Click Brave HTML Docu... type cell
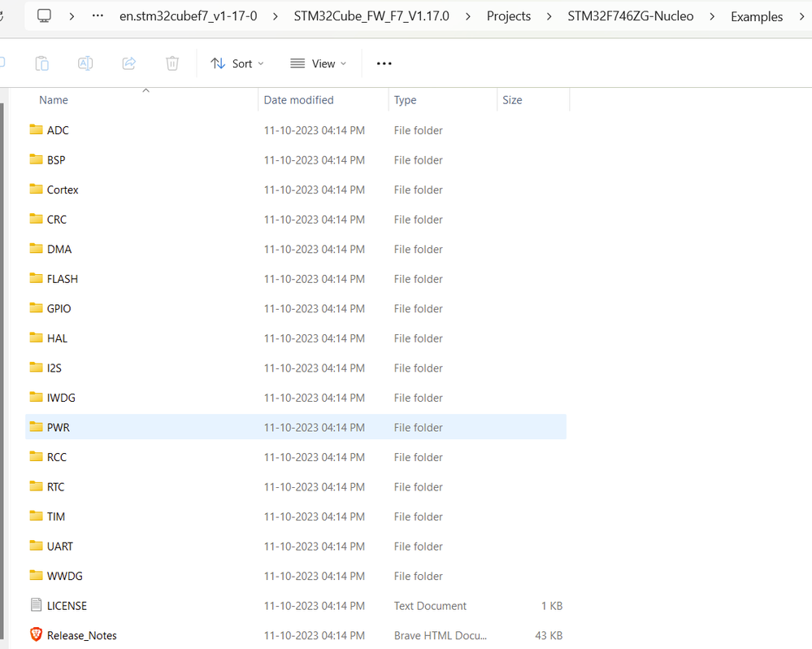The height and width of the screenshot is (649, 812). (441, 635)
